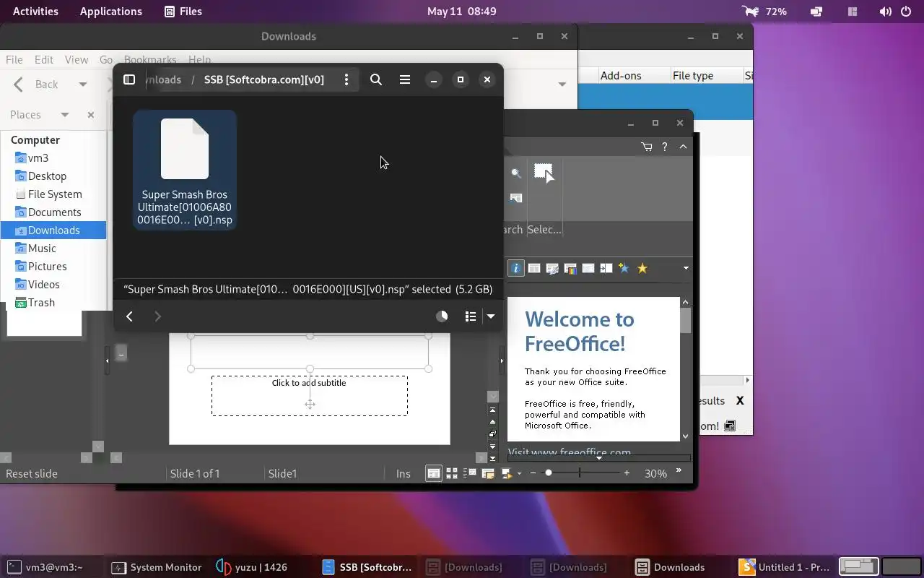
Task: Open the File menu in Downloads window
Action: click(x=14, y=60)
